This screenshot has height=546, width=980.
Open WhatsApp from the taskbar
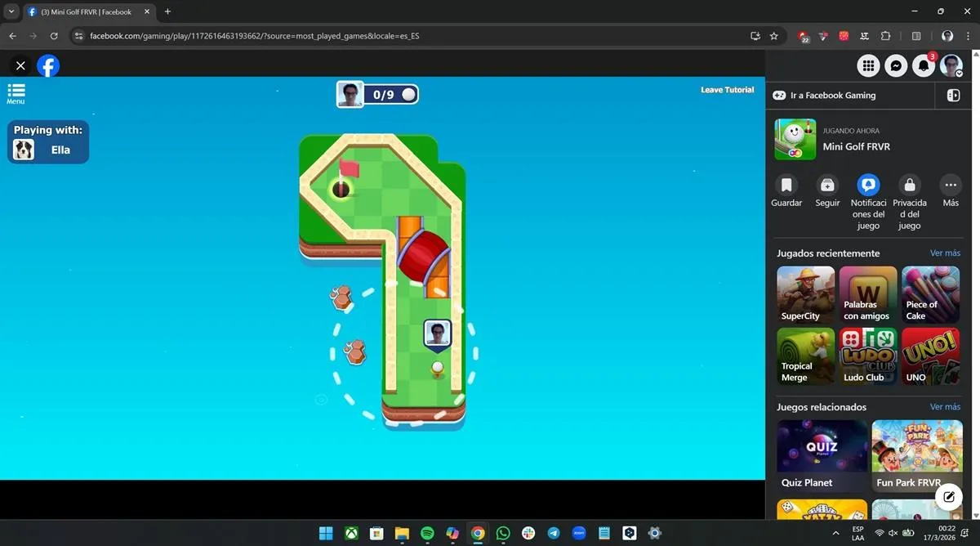503,533
